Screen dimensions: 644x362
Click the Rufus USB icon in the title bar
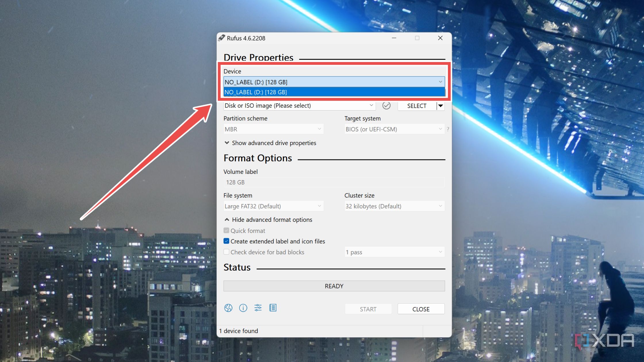(x=221, y=38)
